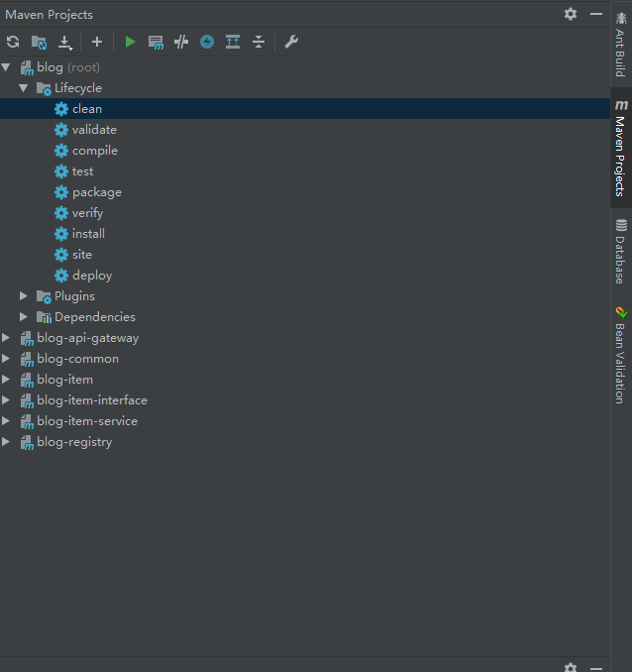The image size is (632, 672).
Task: Click the Show Dependencies diagram icon
Action: click(x=233, y=42)
